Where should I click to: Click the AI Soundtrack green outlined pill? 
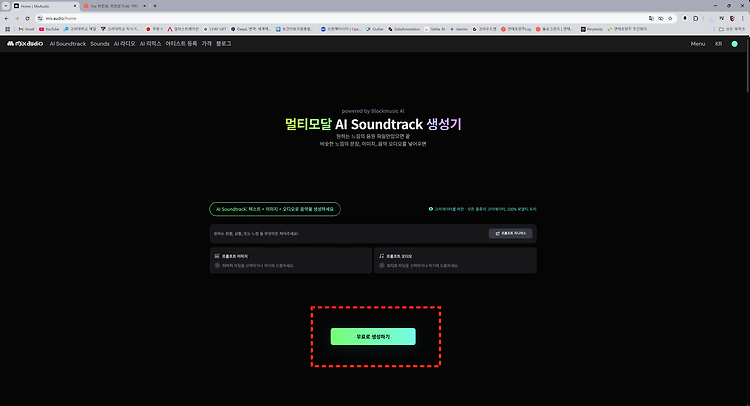pyautogui.click(x=275, y=209)
